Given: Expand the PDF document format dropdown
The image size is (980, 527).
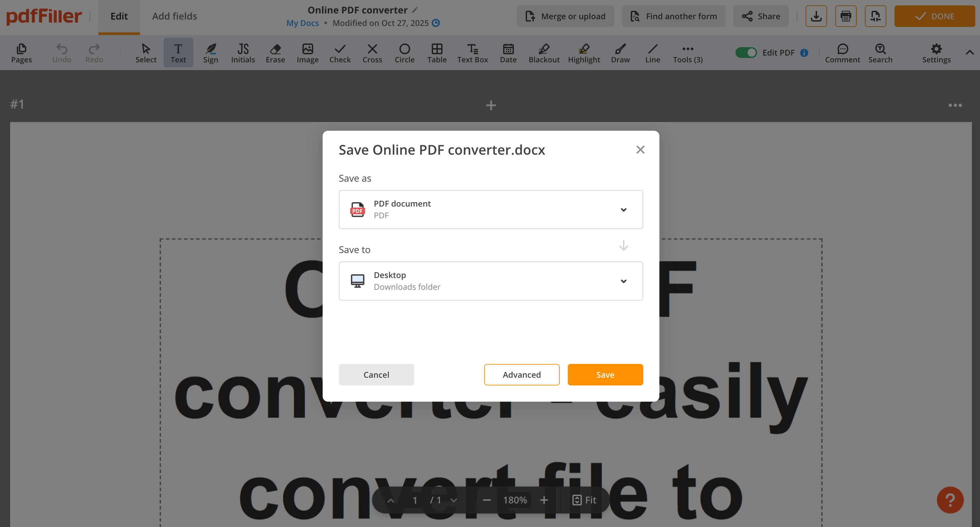Looking at the screenshot, I should (x=624, y=210).
